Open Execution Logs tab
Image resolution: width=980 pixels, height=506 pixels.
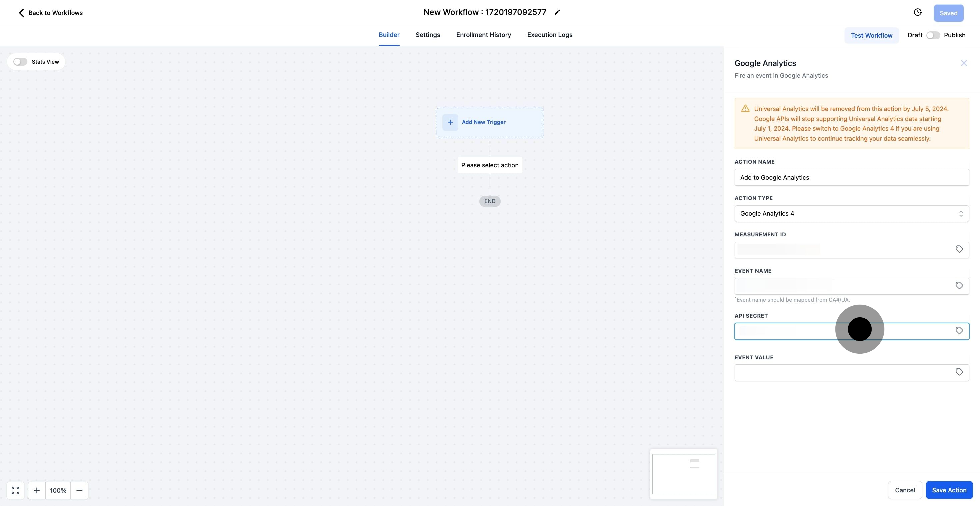click(x=550, y=35)
